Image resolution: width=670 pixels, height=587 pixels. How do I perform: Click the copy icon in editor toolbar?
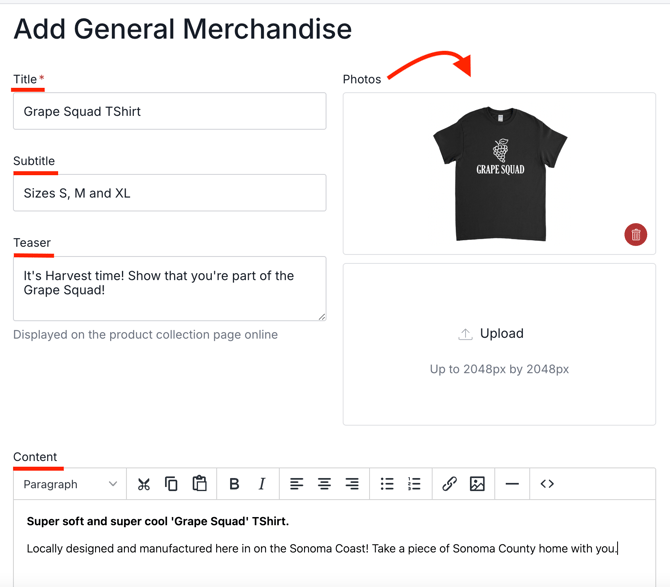coord(171,484)
